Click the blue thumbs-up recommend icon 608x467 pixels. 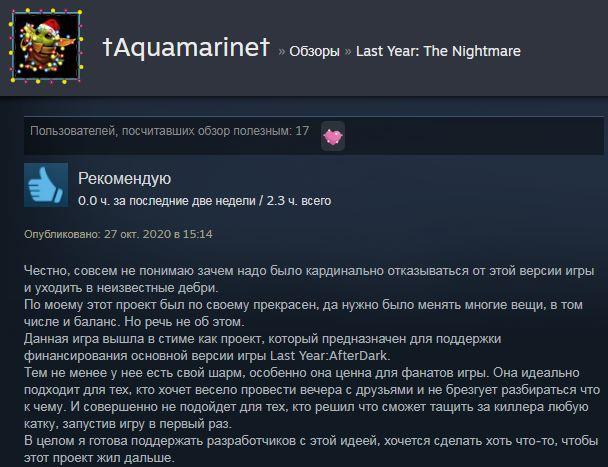46,185
